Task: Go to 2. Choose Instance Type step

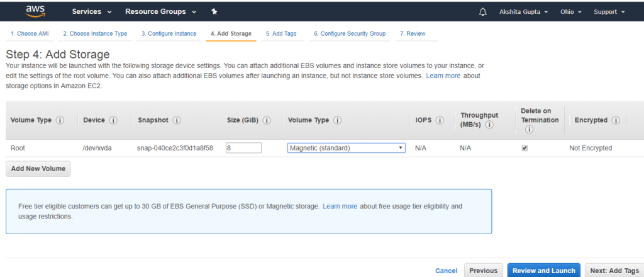Action: click(95, 34)
